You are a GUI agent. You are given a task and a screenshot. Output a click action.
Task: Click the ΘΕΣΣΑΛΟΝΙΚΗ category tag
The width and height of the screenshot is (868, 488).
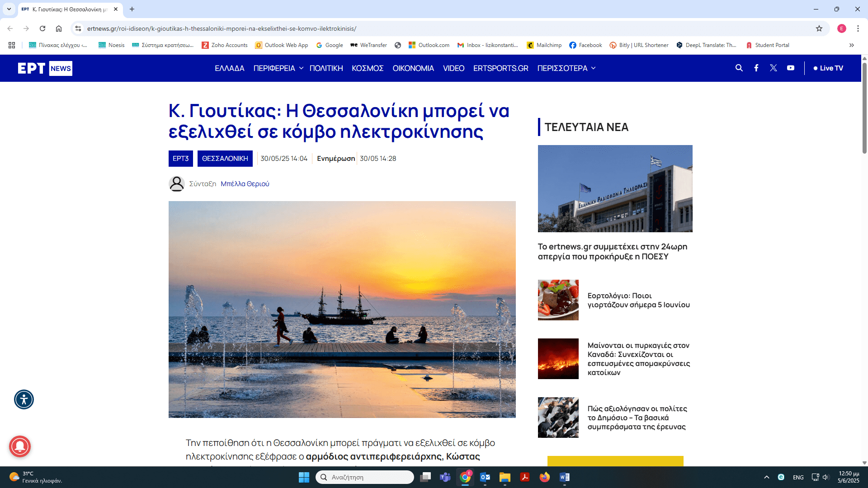pyautogui.click(x=225, y=159)
